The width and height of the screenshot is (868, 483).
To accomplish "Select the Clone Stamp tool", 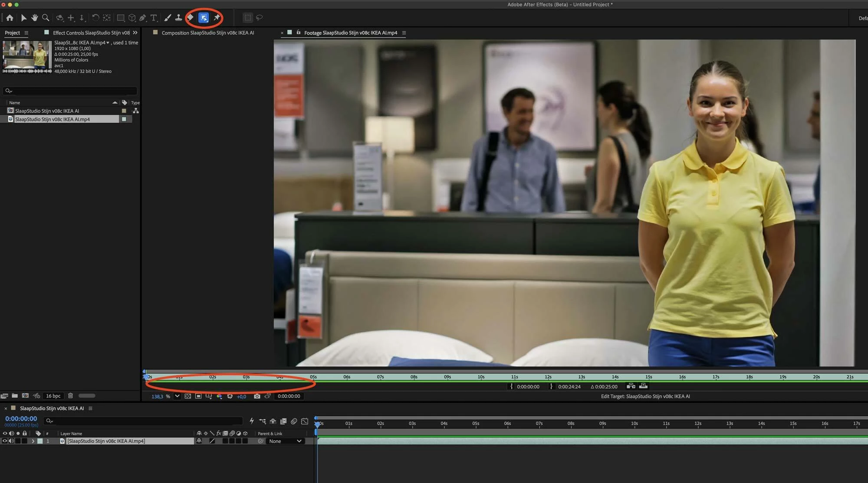I will coord(178,18).
